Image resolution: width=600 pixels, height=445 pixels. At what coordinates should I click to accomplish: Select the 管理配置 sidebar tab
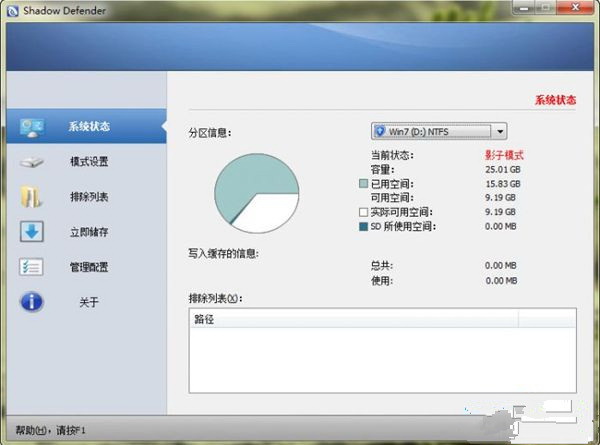(86, 267)
